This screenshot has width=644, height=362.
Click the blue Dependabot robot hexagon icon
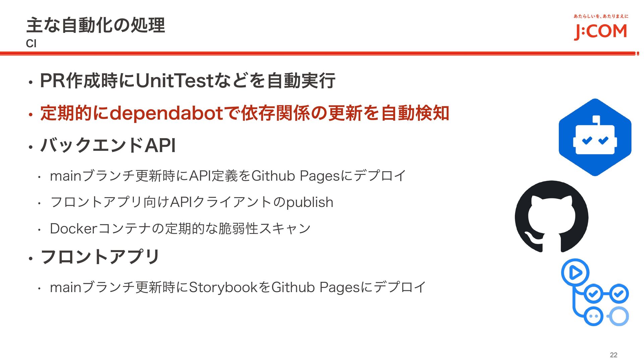point(595,137)
